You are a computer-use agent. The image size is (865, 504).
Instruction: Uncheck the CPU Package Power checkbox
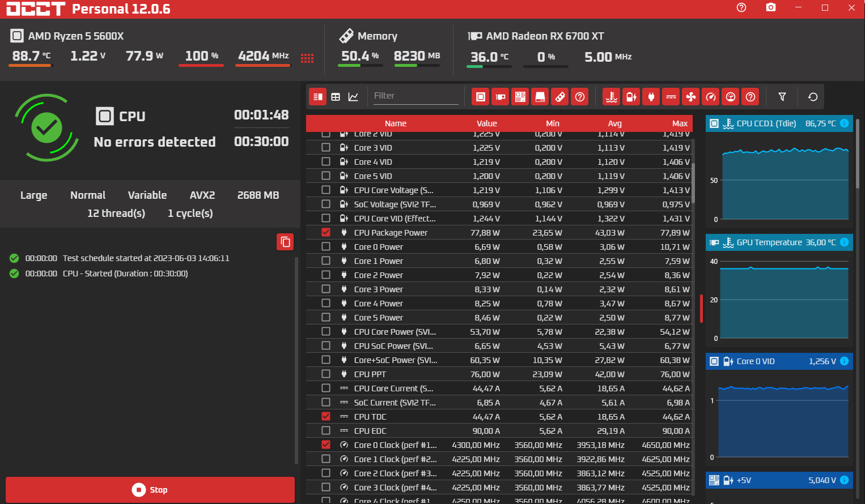(x=326, y=232)
